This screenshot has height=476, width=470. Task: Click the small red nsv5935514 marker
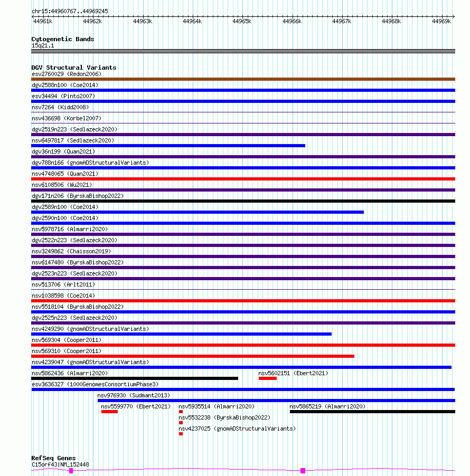point(181,412)
